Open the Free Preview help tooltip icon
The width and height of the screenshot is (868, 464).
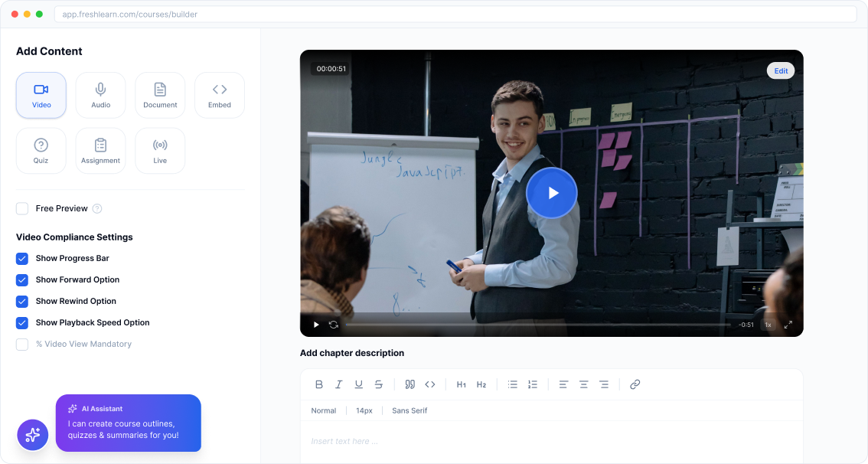[x=97, y=209]
